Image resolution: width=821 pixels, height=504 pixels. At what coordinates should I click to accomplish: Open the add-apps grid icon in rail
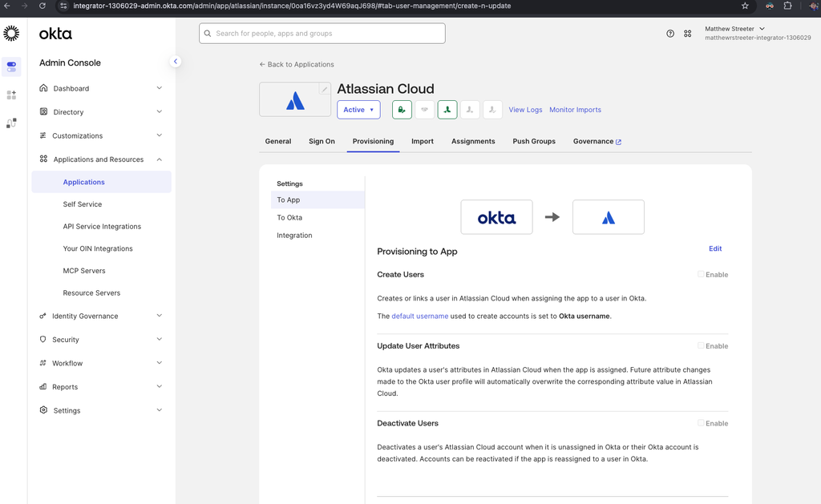tap(11, 95)
